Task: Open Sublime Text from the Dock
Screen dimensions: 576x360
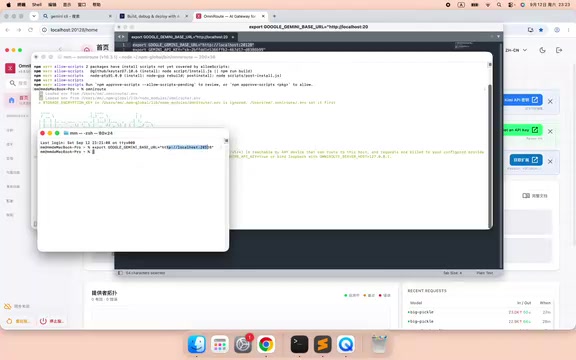Action: [323, 344]
